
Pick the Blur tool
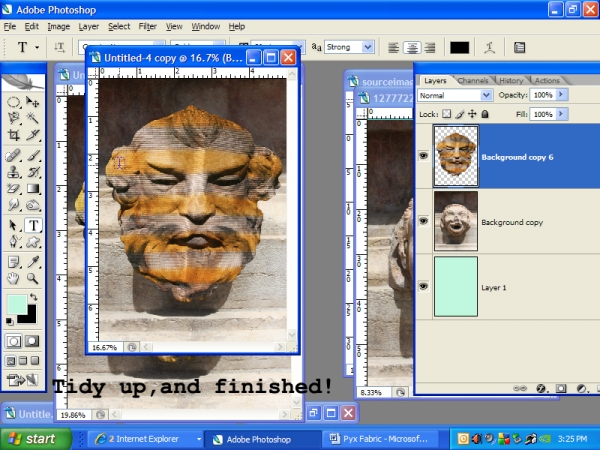tap(13, 205)
